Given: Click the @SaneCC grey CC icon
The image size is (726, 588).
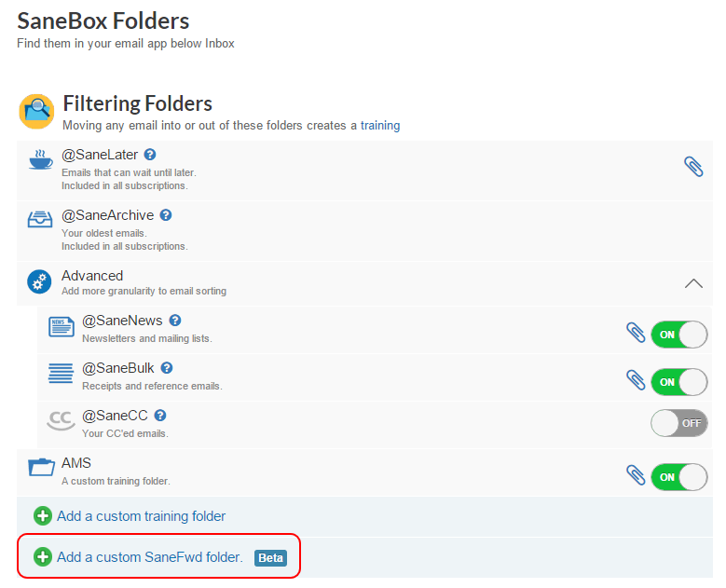Looking at the screenshot, I should pos(61,420).
